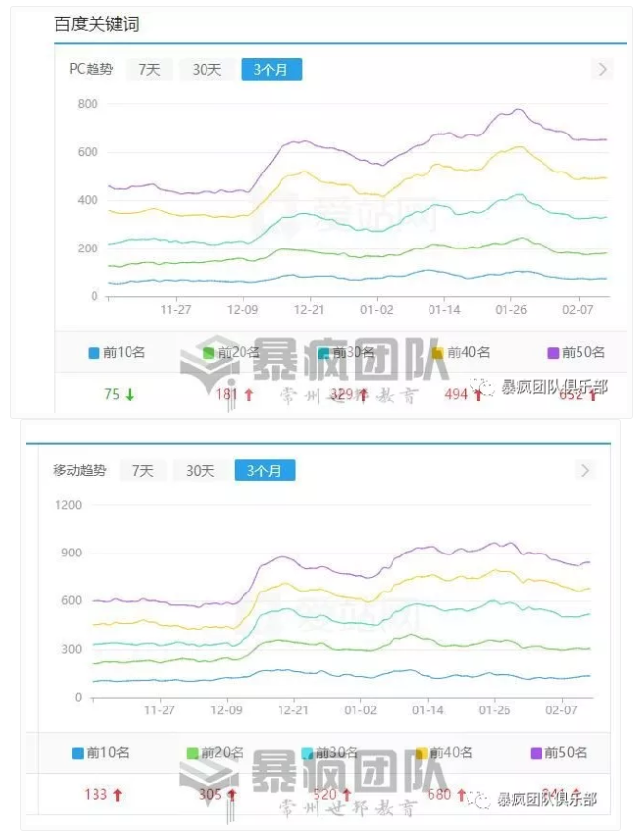Click red up arrow beside 133
Screen dimensions: 636x840
118,795
